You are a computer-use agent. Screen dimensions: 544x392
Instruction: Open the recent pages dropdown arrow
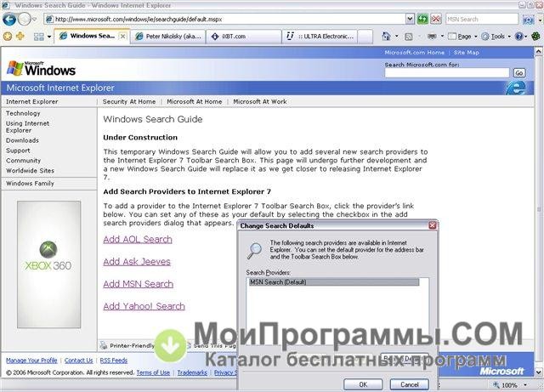[x=34, y=19]
